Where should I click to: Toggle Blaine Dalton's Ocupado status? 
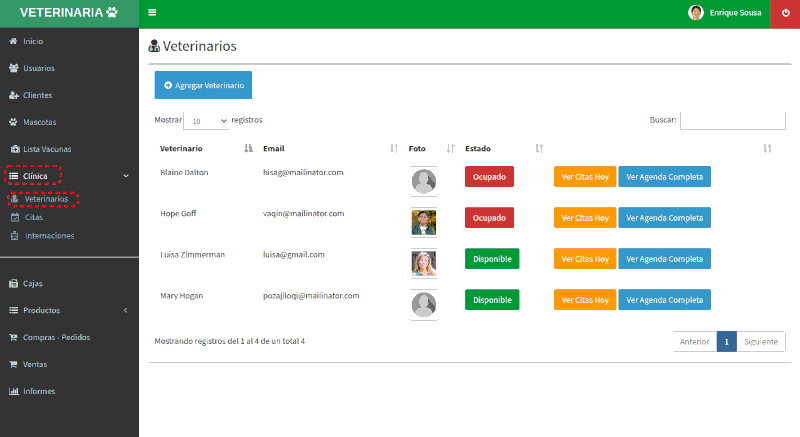click(x=489, y=177)
